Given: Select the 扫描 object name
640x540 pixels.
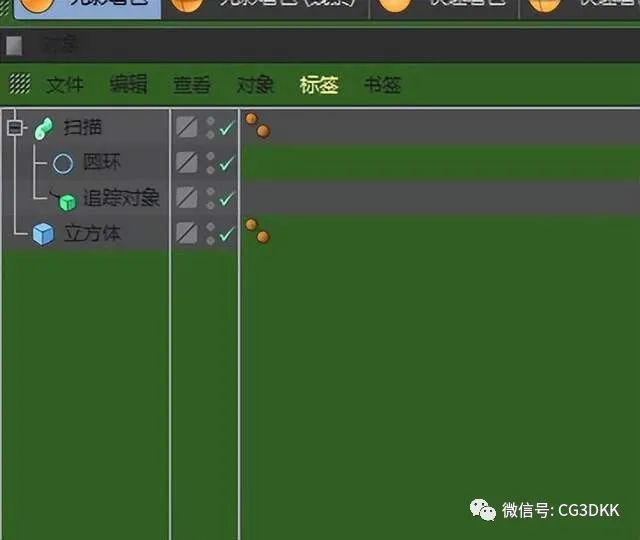Looking at the screenshot, I should click(x=82, y=127).
